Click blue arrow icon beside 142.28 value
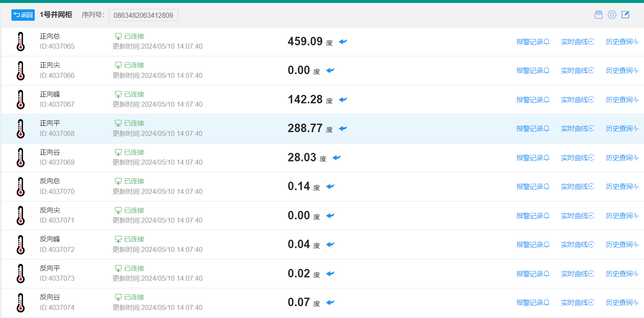 point(343,100)
